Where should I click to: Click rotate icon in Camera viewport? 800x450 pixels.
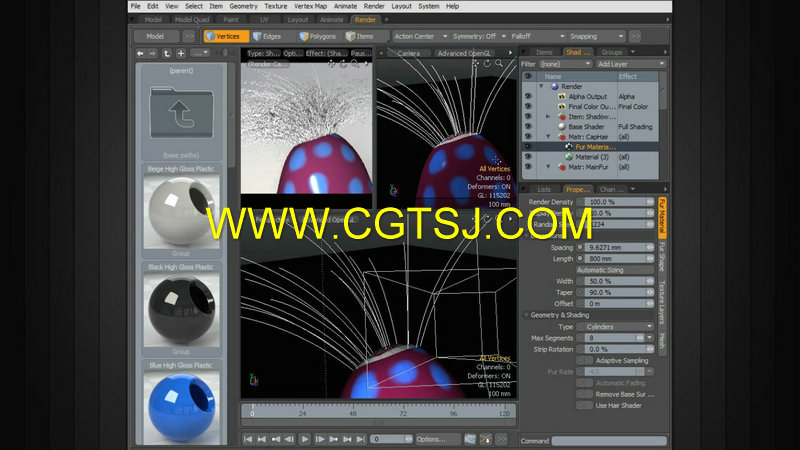tap(487, 64)
